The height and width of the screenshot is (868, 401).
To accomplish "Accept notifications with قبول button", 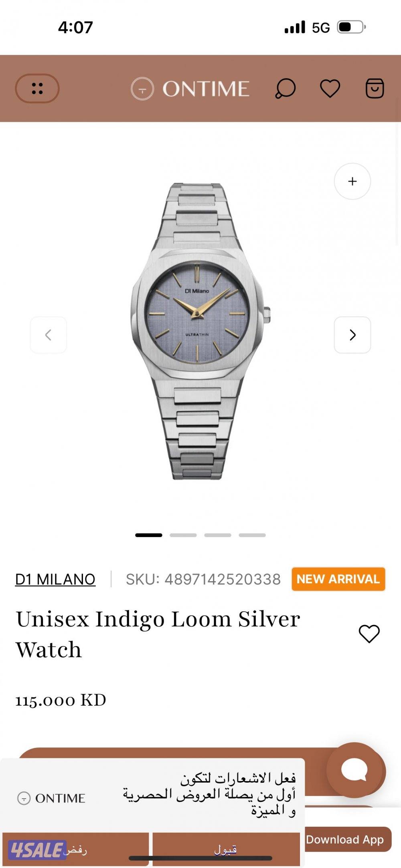I will click(226, 849).
